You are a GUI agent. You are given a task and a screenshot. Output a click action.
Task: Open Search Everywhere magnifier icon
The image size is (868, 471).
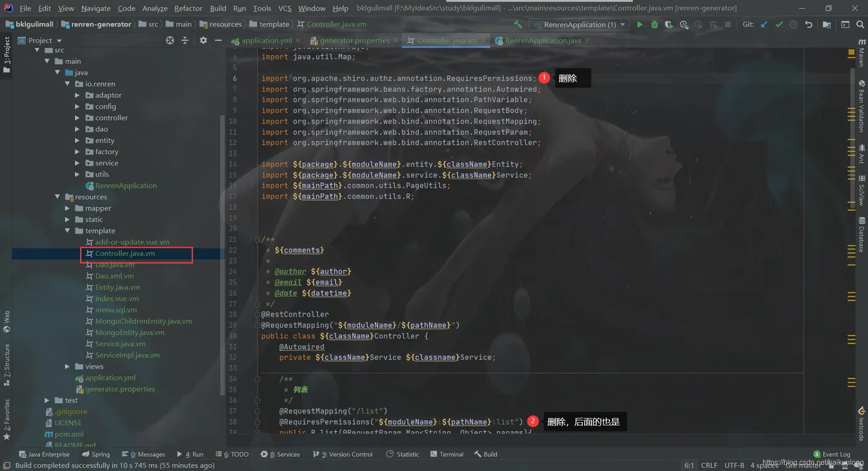coord(861,24)
